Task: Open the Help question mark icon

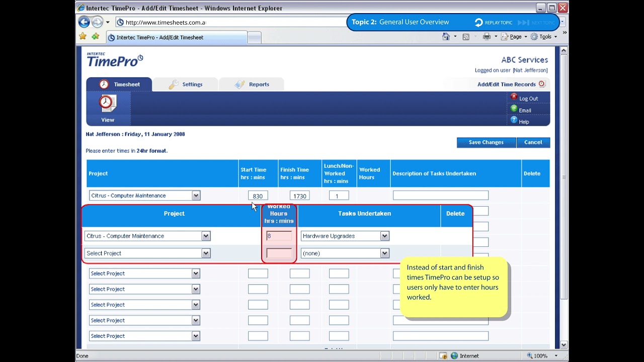Action: (514, 120)
